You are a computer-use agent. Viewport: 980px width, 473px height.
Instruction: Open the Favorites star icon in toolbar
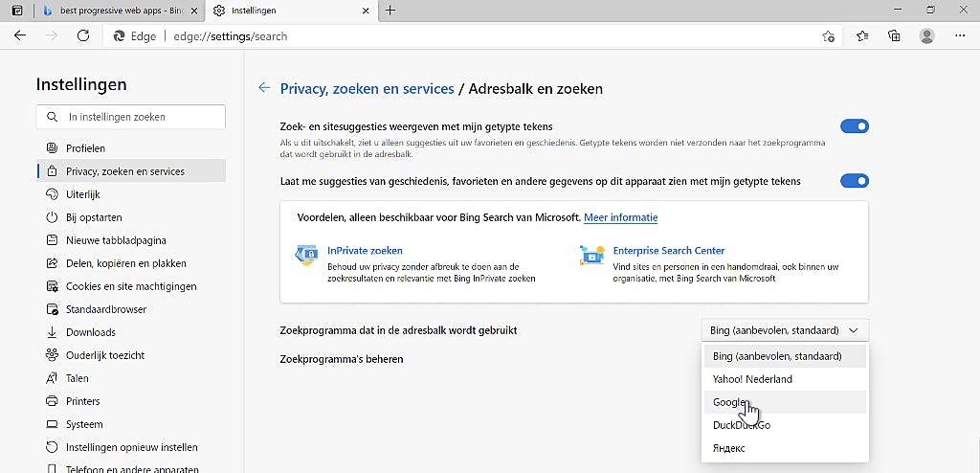tap(862, 35)
